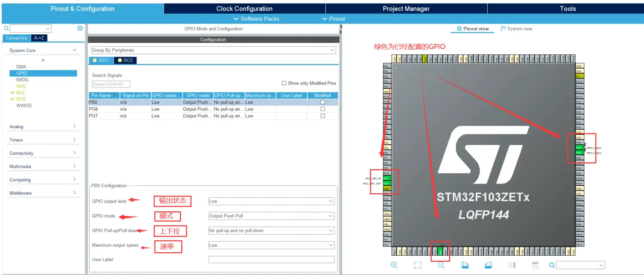This screenshot has height=275, width=644.
Task: Click the fit-to-view dashed frame icon
Action: tap(417, 265)
